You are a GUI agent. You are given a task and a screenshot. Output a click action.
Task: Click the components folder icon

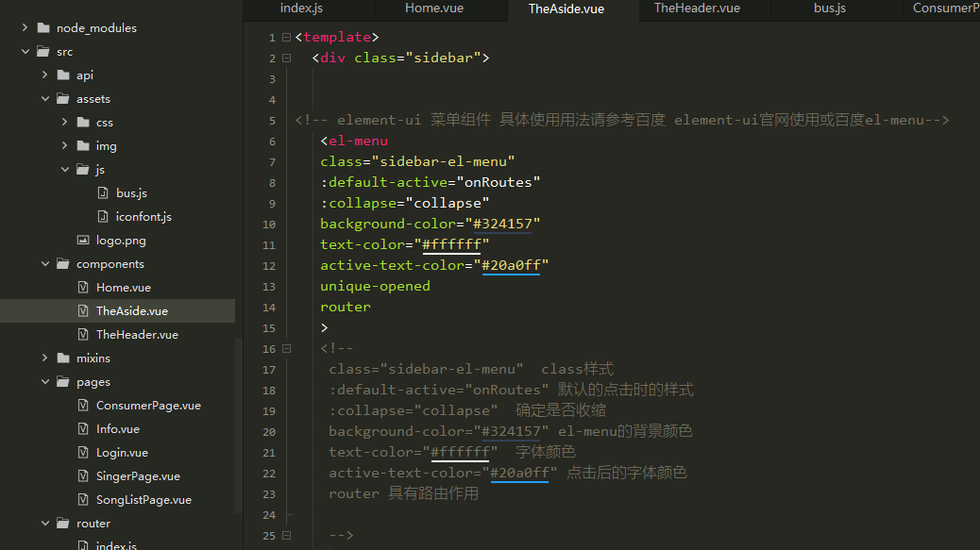pyautogui.click(x=63, y=263)
